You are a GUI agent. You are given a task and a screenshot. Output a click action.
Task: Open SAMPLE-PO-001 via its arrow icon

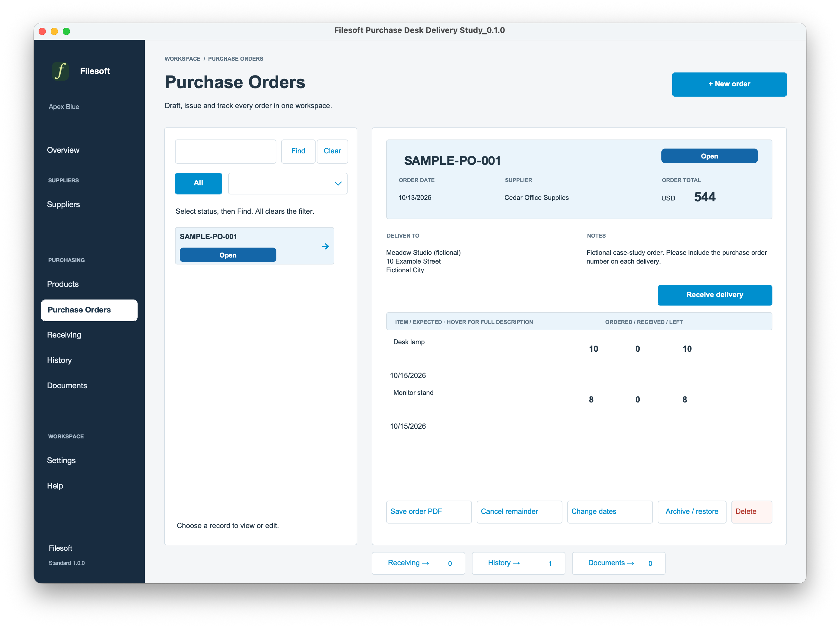326,247
